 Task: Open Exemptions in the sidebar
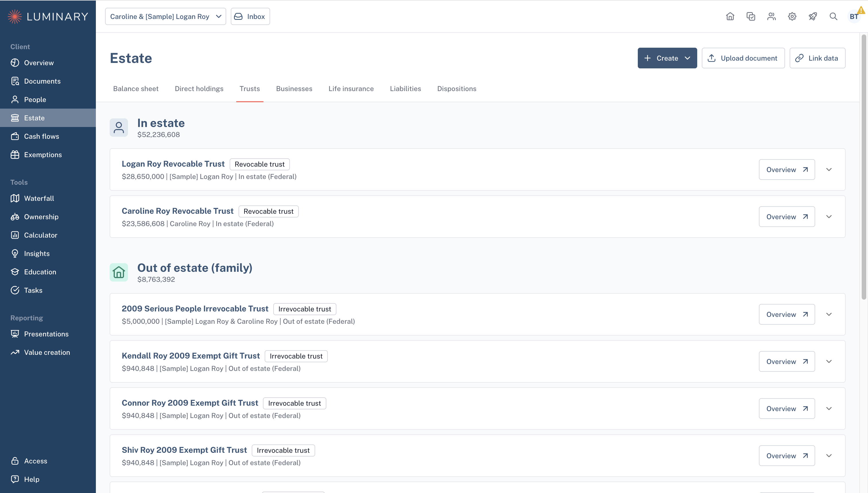(x=48, y=155)
